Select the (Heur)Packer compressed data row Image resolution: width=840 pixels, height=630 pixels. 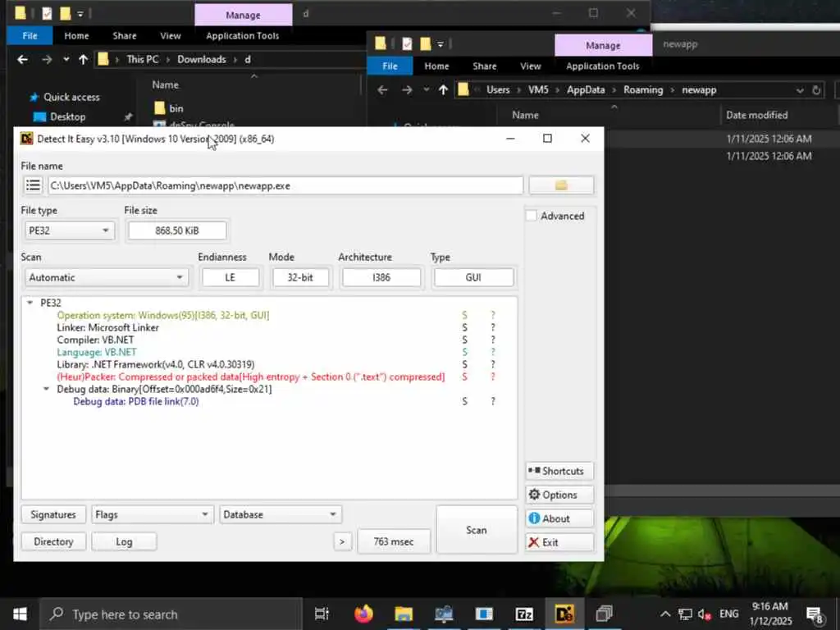tap(251, 377)
